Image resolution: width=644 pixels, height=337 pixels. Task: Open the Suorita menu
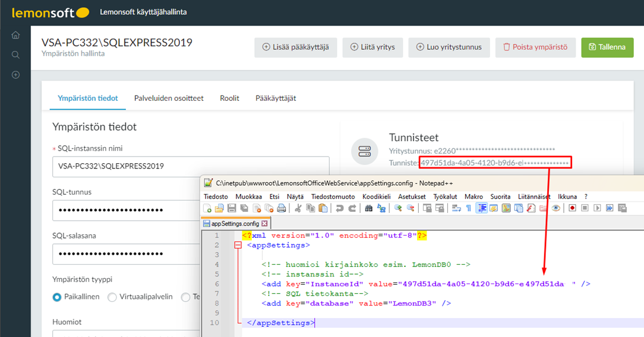(x=500, y=197)
